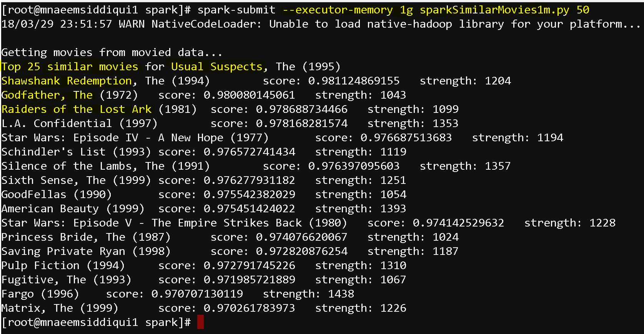Click the sparkSimilarMovies1m.py filename

494,10
